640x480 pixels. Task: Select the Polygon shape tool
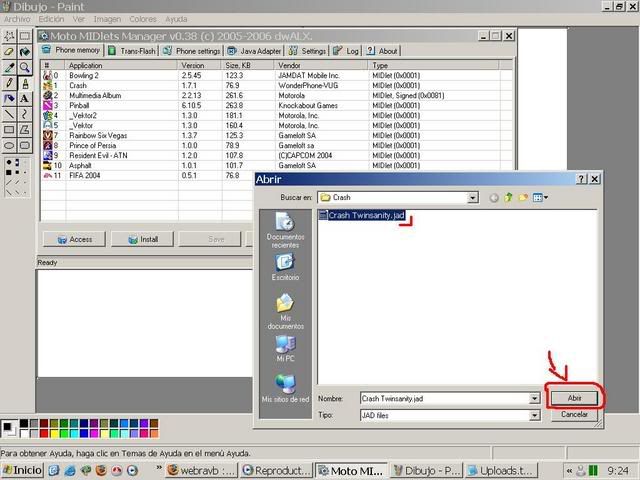24,130
